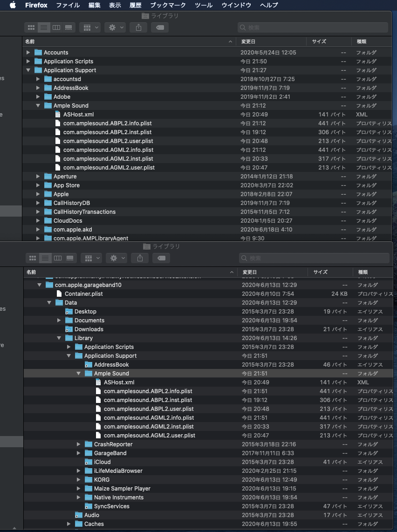Select com.amplesound.ABPL2.info.plist in upper window
This screenshot has width=397, height=532.
(x=107, y=123)
